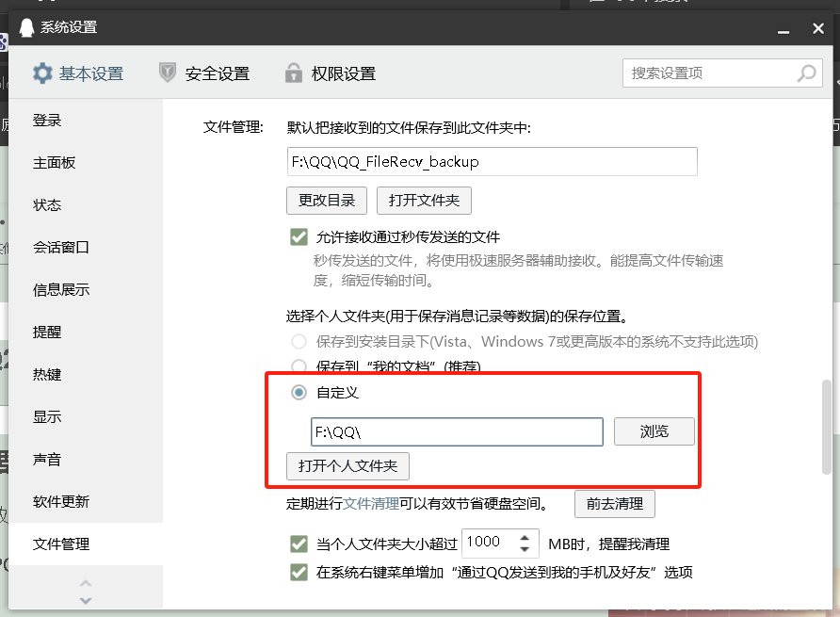Click the received-files folder path field
Screen dimensions: 840x617
(492, 161)
